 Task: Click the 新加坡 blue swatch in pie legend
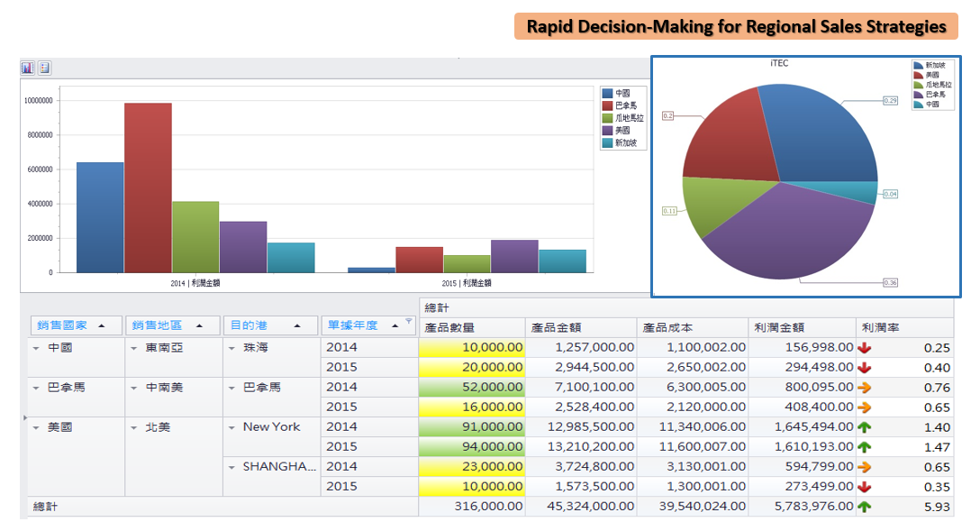[918, 65]
